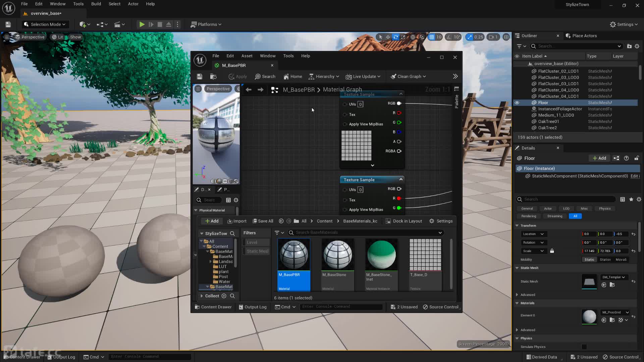Toggle scale snapping 0.25 icon in viewport
The width and height of the screenshot is (644, 362).
click(469, 37)
